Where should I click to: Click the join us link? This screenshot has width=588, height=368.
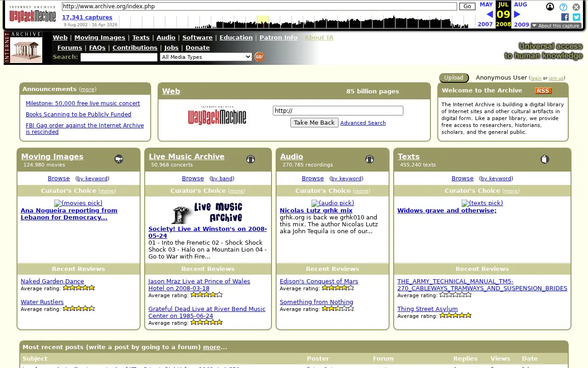pyautogui.click(x=556, y=78)
